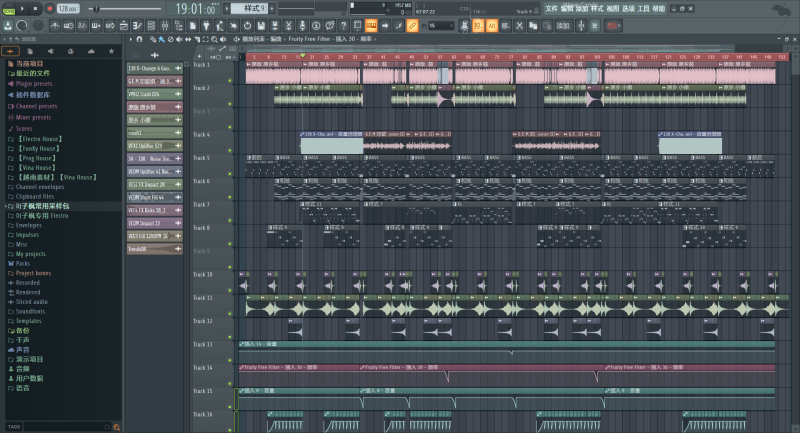Mute Track 5 via its green light
800x433 pixels.
coord(230,174)
